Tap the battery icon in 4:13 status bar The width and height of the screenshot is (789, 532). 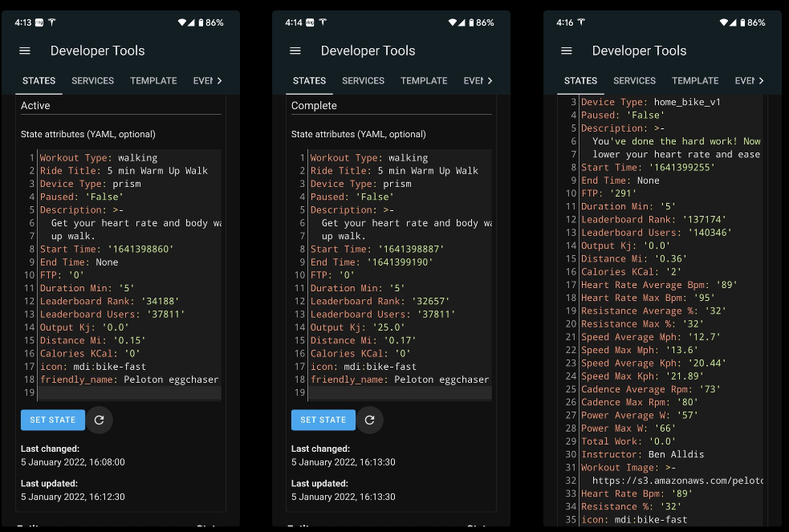coord(201,22)
